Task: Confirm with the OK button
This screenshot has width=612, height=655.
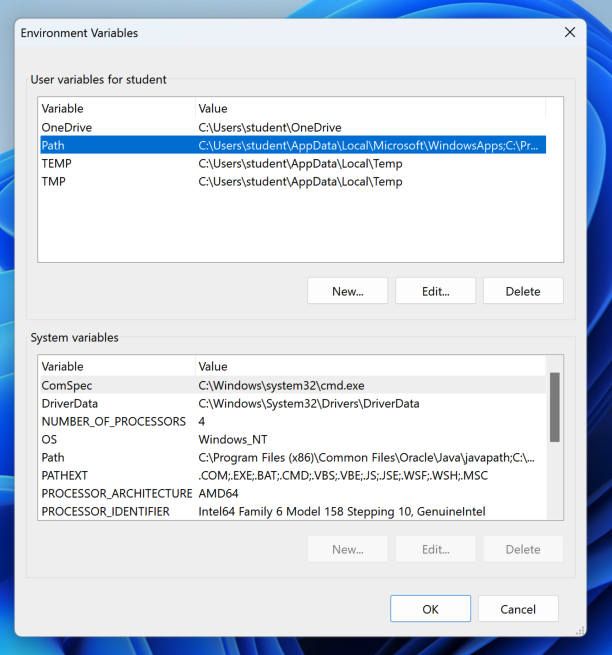Action: (430, 609)
